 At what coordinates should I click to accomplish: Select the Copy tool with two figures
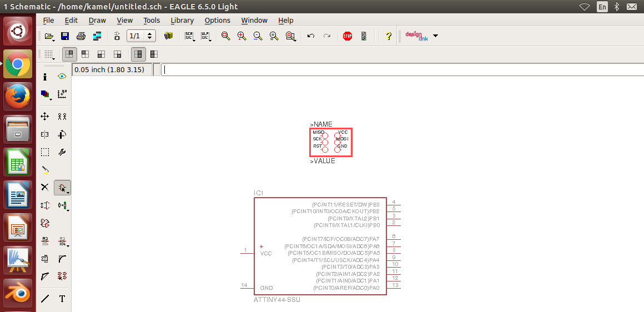point(62,117)
